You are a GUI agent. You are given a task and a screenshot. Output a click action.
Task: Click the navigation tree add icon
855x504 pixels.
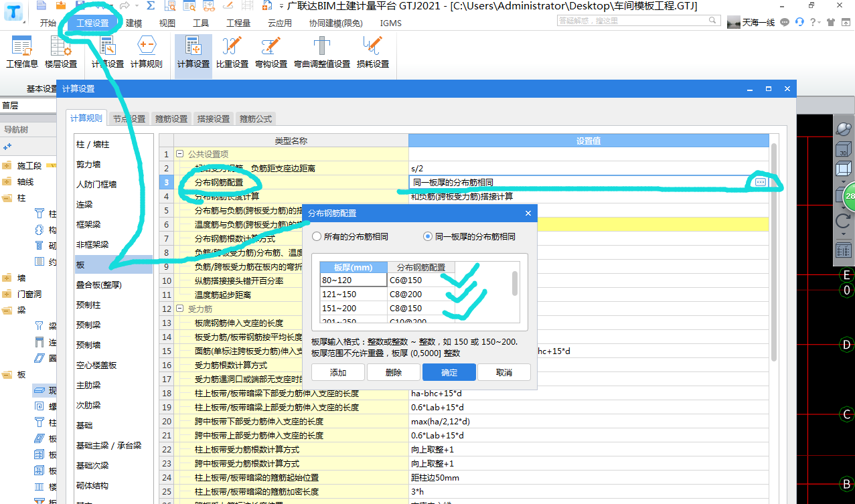coord(7,147)
